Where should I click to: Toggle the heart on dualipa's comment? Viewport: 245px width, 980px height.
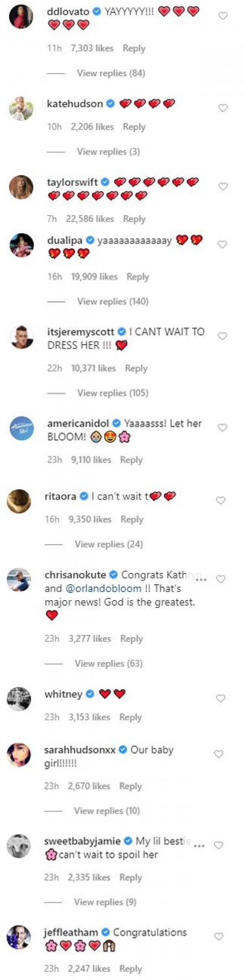click(x=222, y=244)
